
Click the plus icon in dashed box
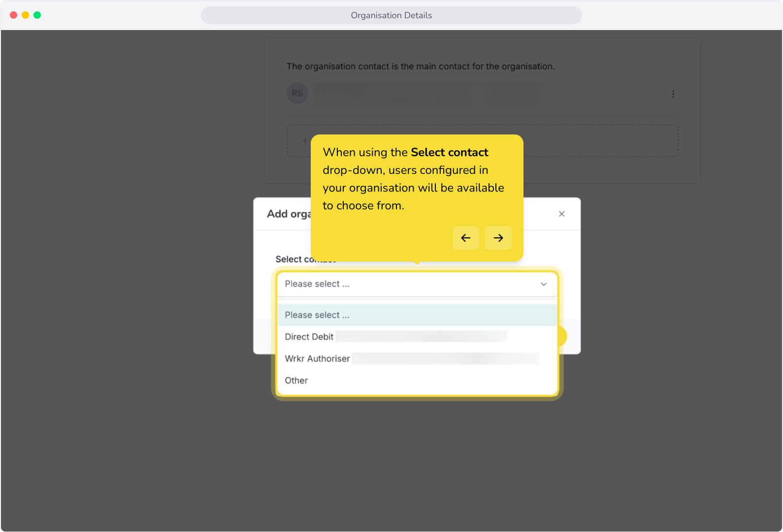(305, 141)
